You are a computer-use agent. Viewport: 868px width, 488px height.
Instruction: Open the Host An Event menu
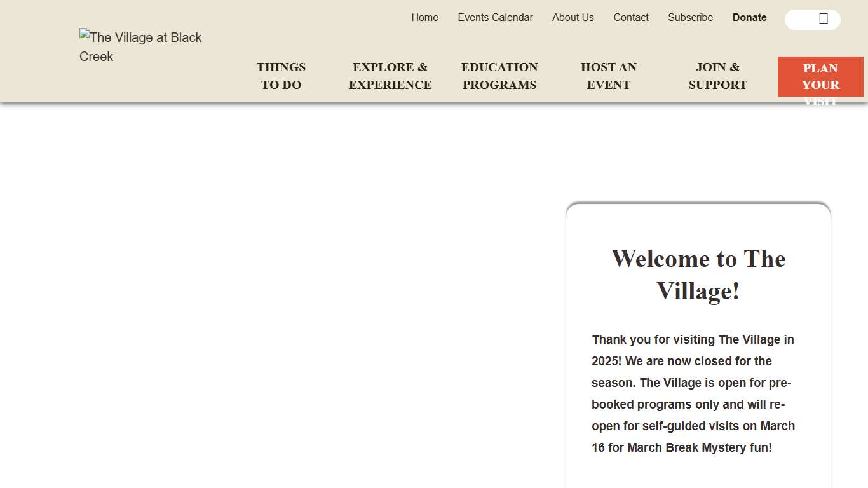tap(608, 76)
